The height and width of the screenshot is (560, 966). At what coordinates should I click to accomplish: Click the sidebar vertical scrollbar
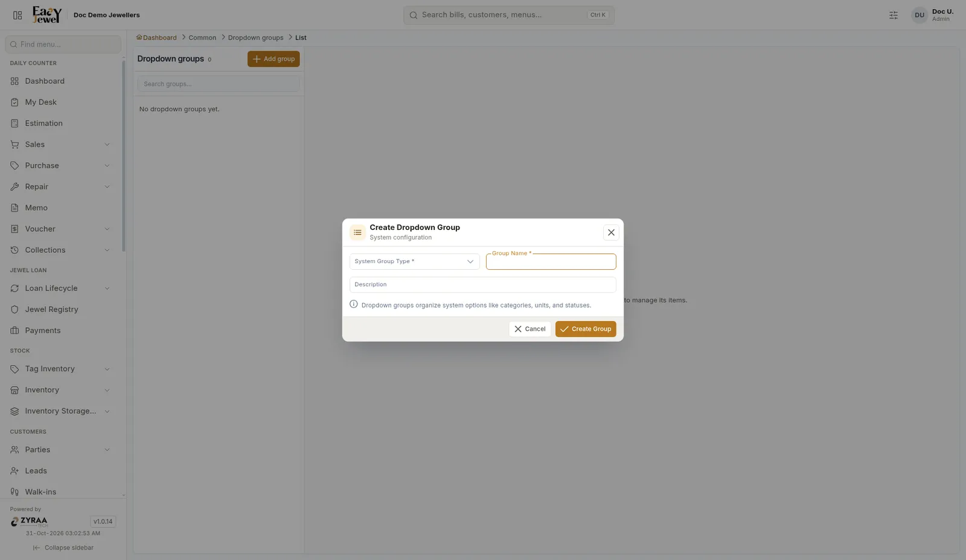(x=124, y=156)
